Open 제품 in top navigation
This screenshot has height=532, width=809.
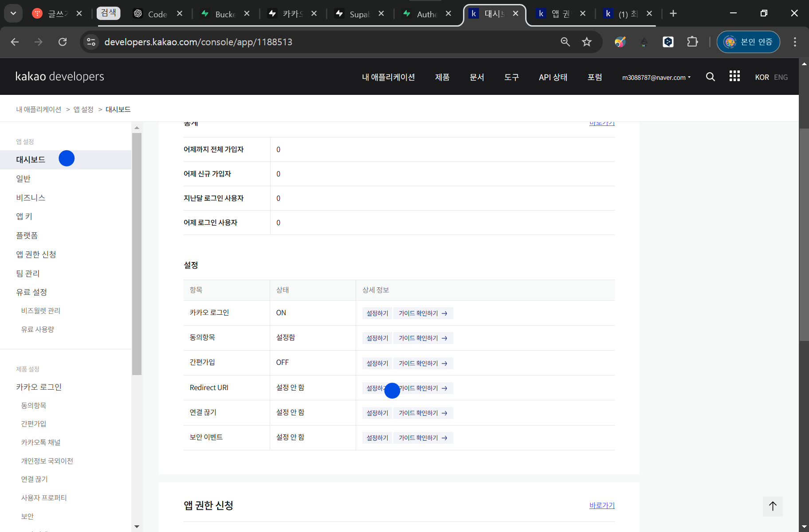tap(442, 77)
